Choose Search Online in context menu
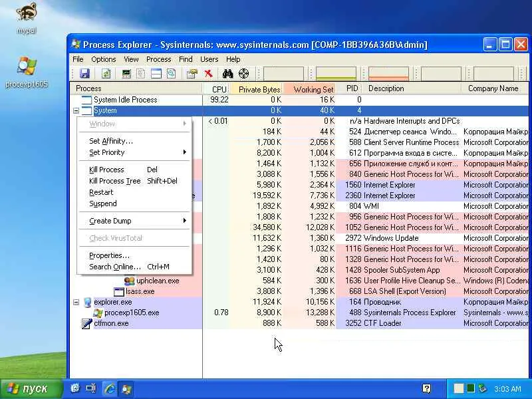Screen dimensions: 532x399 (x=134, y=267)
